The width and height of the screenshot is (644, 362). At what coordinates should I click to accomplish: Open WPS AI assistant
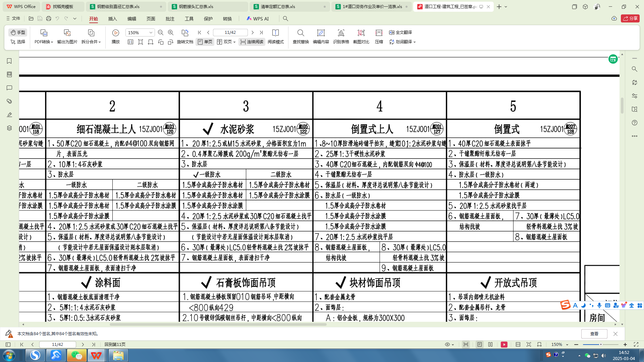(x=258, y=19)
